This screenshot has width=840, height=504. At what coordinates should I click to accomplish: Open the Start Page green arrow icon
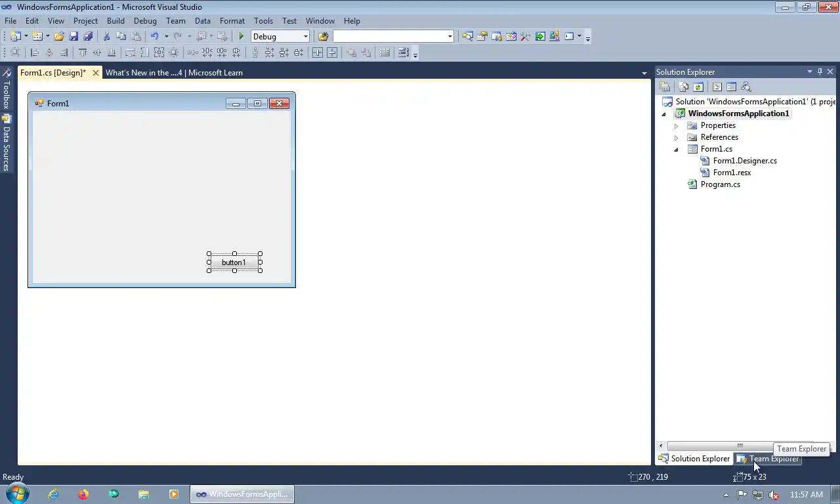click(540, 37)
